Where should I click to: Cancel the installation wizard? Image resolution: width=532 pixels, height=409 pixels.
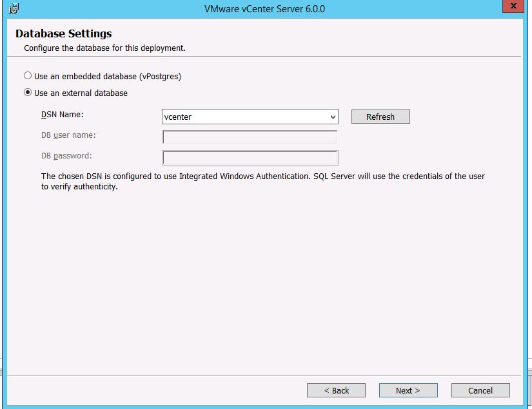pos(480,390)
